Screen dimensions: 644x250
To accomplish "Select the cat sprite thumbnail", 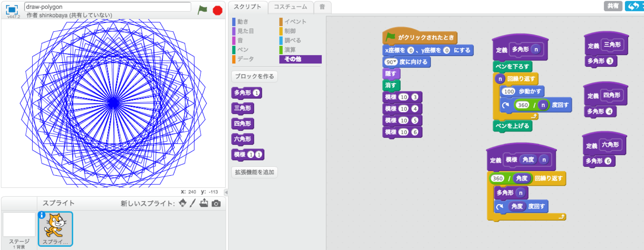I will pos(55,229).
